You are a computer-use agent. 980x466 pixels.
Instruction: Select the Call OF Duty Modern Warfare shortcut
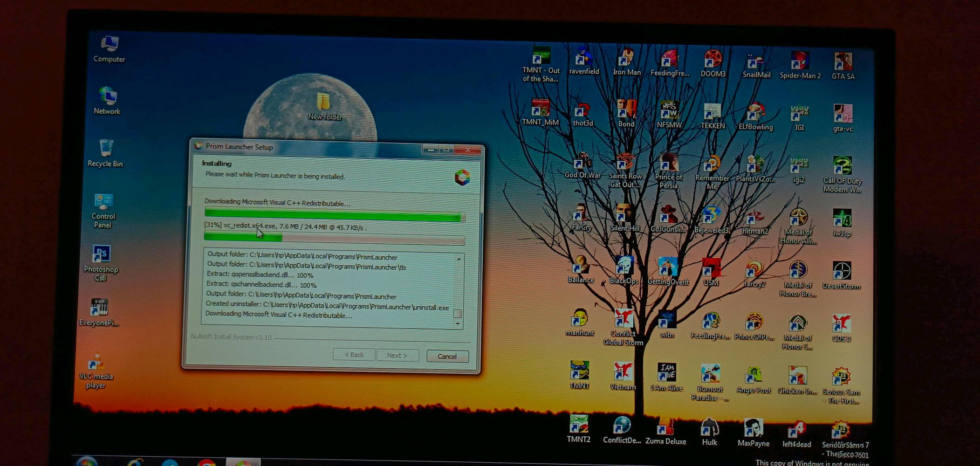pos(843,175)
